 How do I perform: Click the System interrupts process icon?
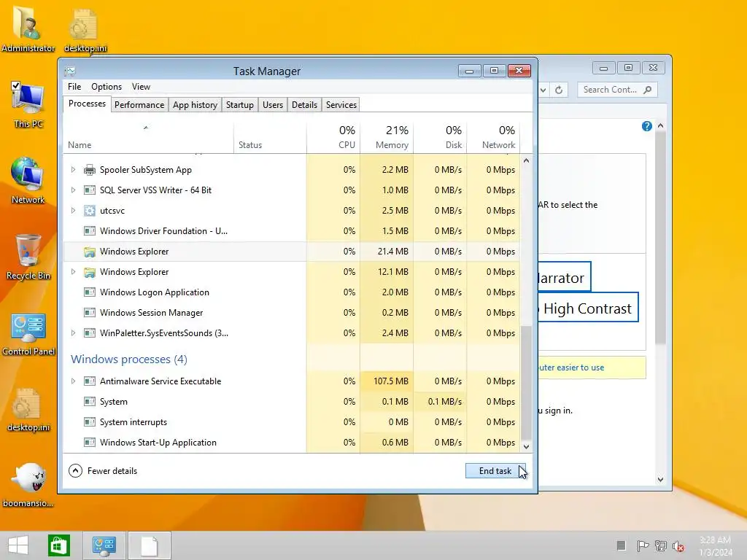(x=90, y=422)
